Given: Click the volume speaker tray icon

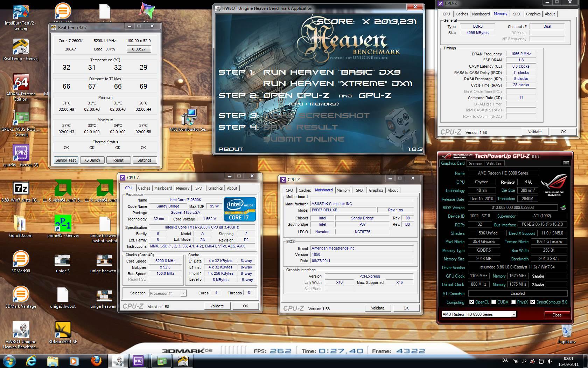Looking at the screenshot, I should click(x=550, y=361).
